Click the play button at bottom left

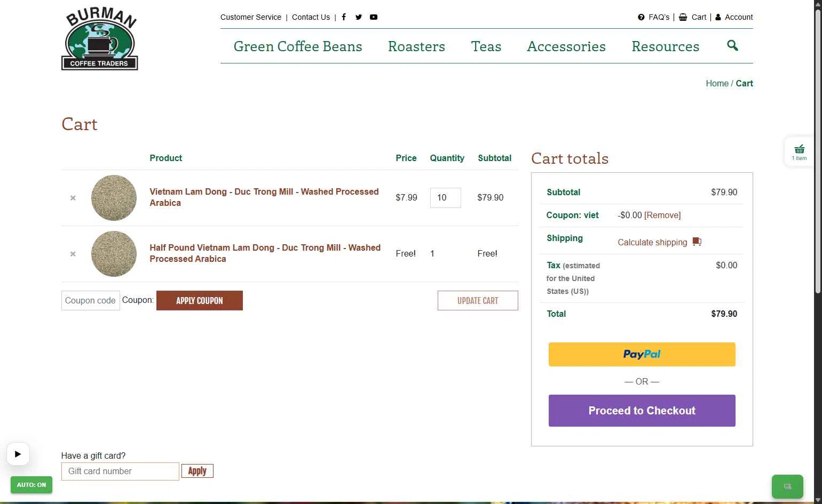click(x=18, y=454)
